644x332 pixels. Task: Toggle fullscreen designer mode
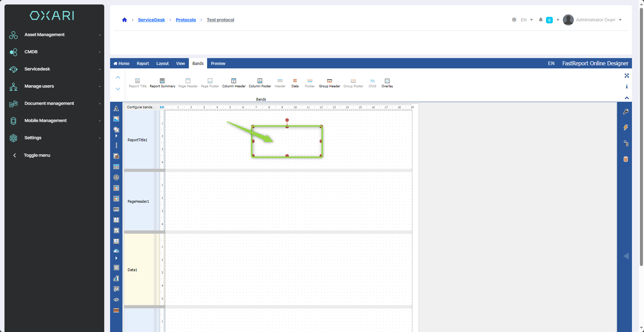coord(627,76)
